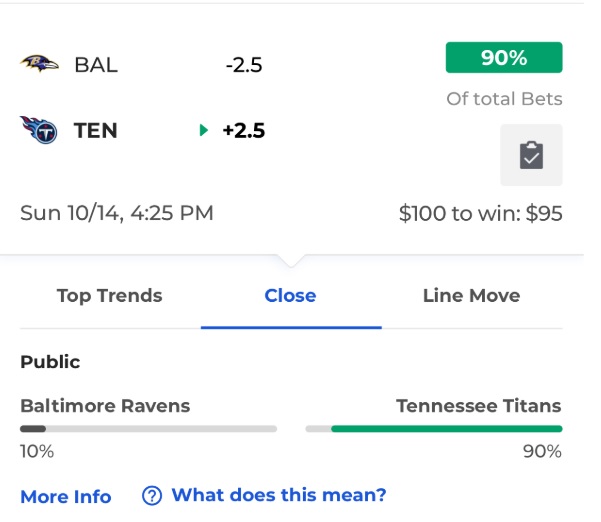The image size is (601, 522).
Task: Click the green arrow beside +2.5
Action: click(204, 130)
